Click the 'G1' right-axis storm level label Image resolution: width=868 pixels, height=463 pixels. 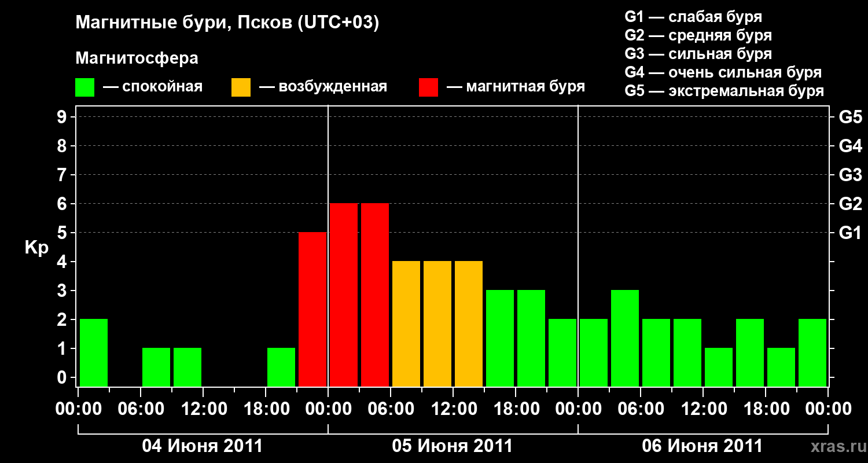851,233
